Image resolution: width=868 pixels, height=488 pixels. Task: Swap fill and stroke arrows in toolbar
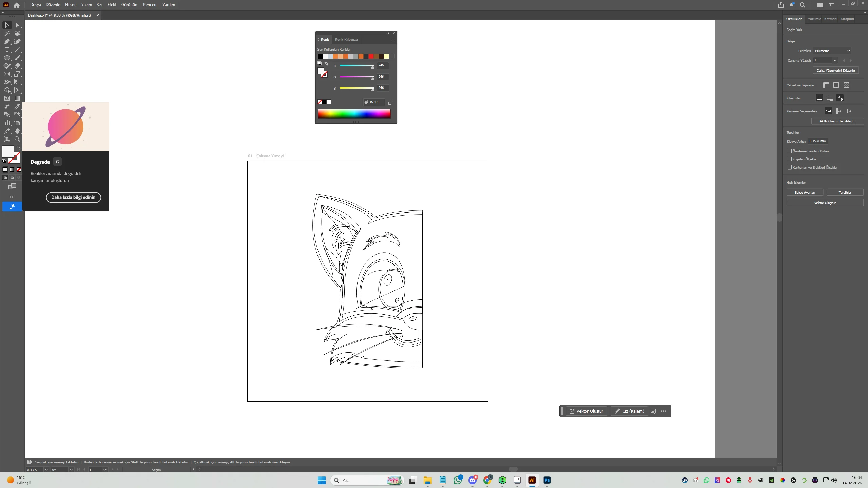(19, 148)
